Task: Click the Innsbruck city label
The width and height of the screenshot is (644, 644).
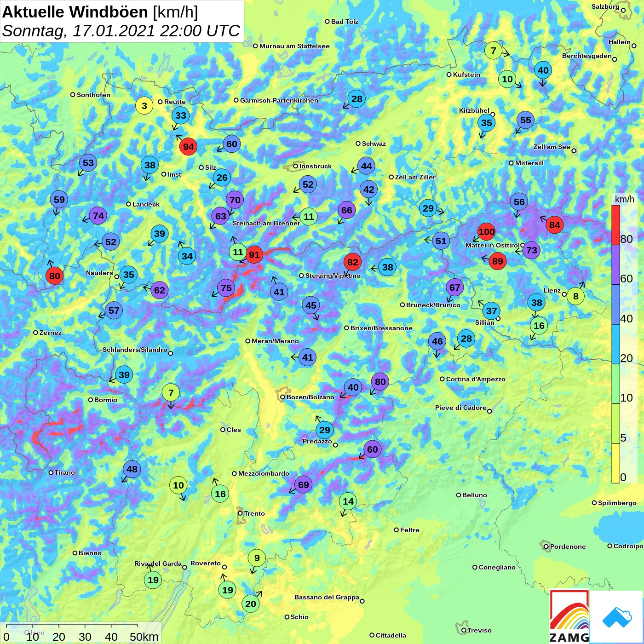Action: coord(315,166)
